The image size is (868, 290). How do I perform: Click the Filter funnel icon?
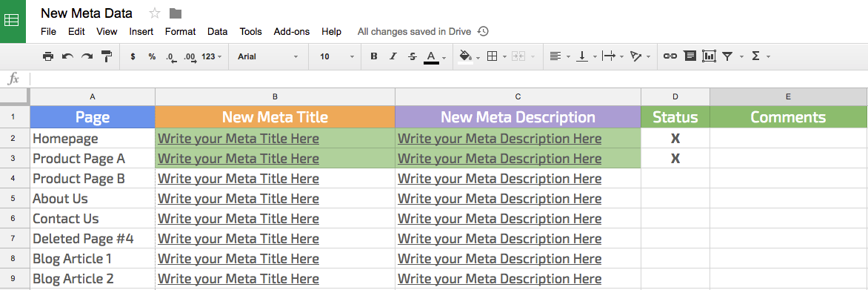pyautogui.click(x=727, y=56)
